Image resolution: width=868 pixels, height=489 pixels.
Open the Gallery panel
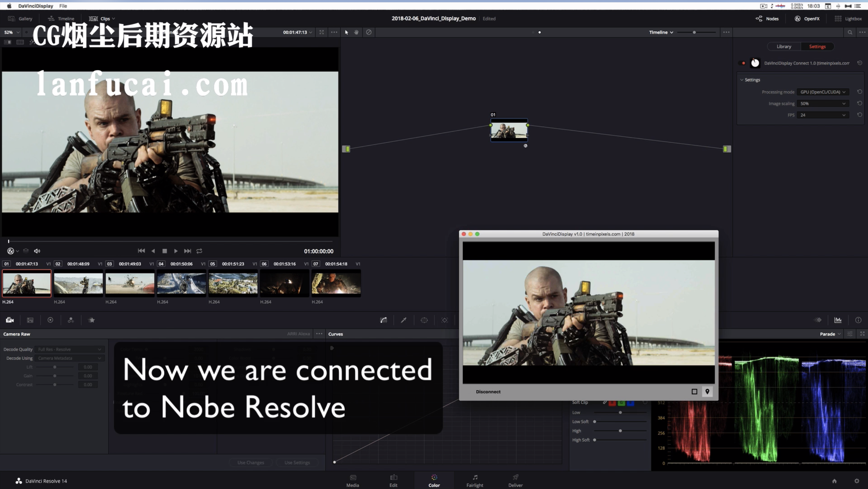(x=20, y=19)
